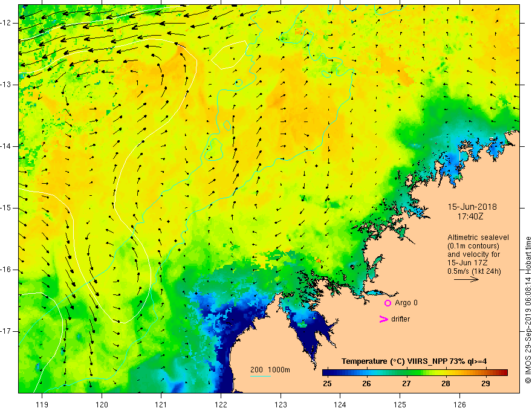
Task: Click the dark blue end of the colorbar
Action: 326,373
